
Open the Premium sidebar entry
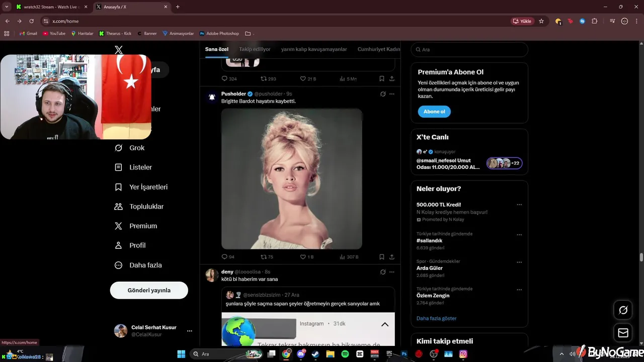tap(136, 226)
